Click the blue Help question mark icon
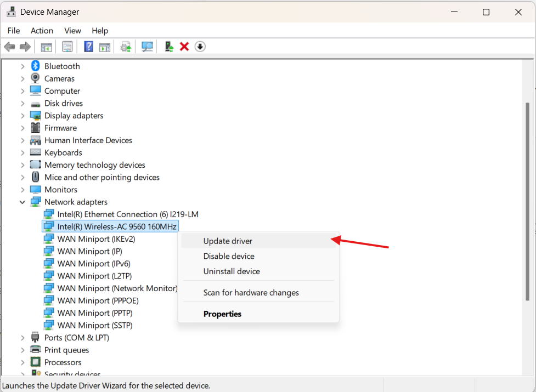 click(x=88, y=47)
